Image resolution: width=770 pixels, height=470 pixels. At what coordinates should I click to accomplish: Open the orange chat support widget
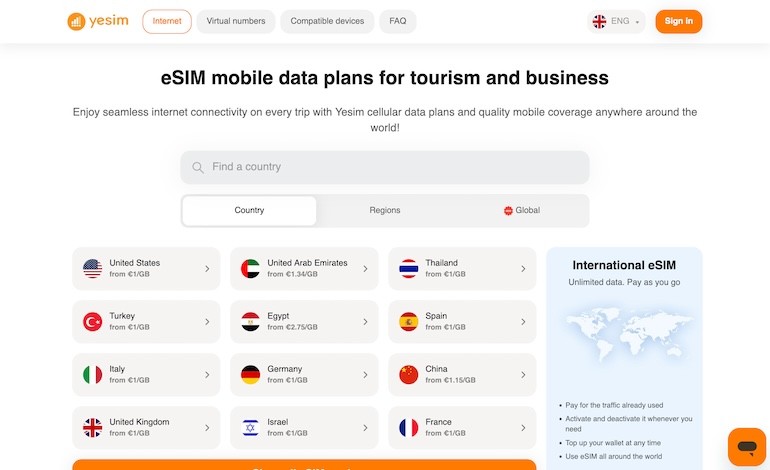point(746,446)
